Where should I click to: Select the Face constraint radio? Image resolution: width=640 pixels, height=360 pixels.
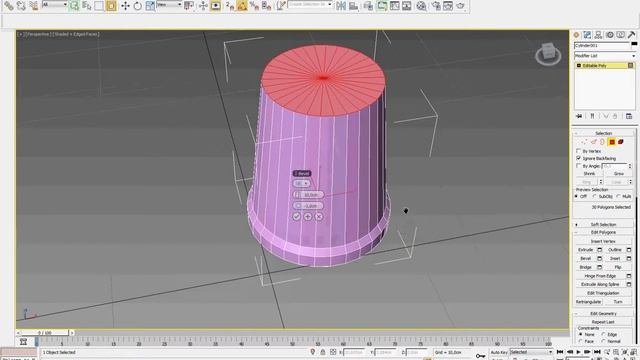(580, 341)
